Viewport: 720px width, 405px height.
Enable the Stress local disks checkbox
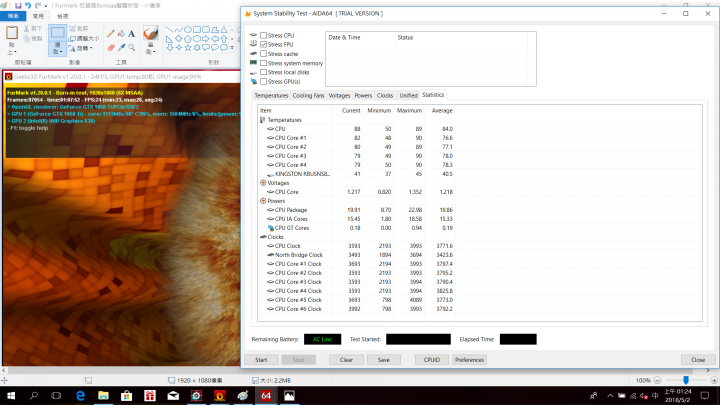264,72
